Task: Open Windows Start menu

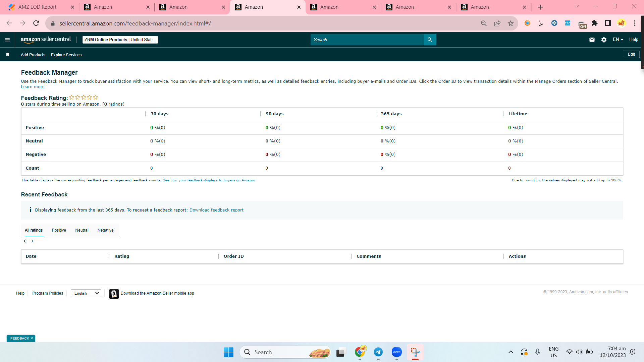Action: coord(228,352)
